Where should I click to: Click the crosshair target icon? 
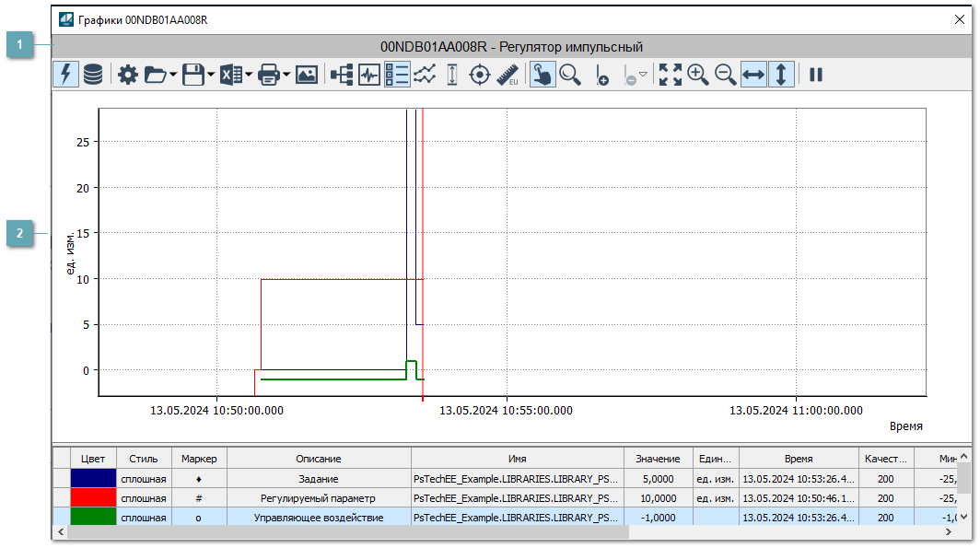click(x=480, y=76)
